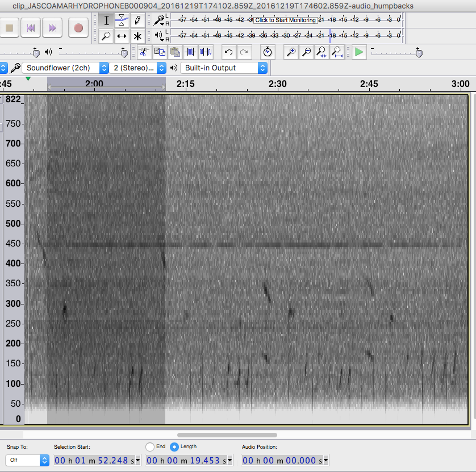Select the Length radio button
Screen dimensions: 476x472
pos(174,446)
